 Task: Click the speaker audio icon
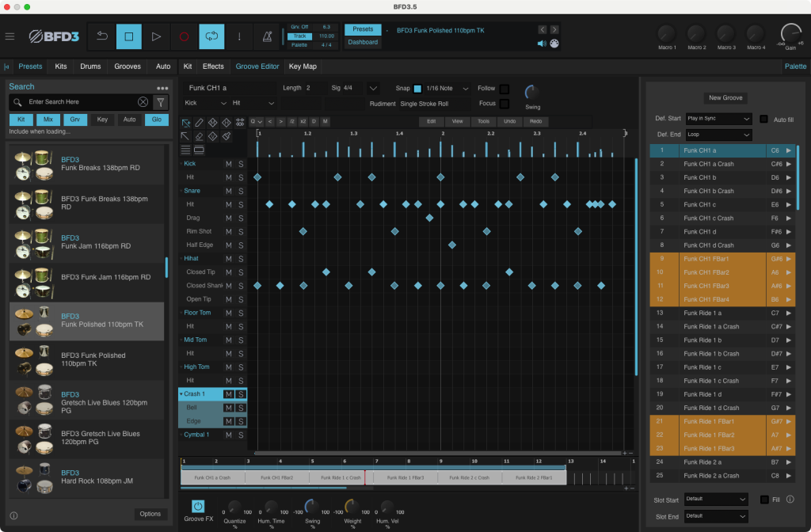[542, 44]
